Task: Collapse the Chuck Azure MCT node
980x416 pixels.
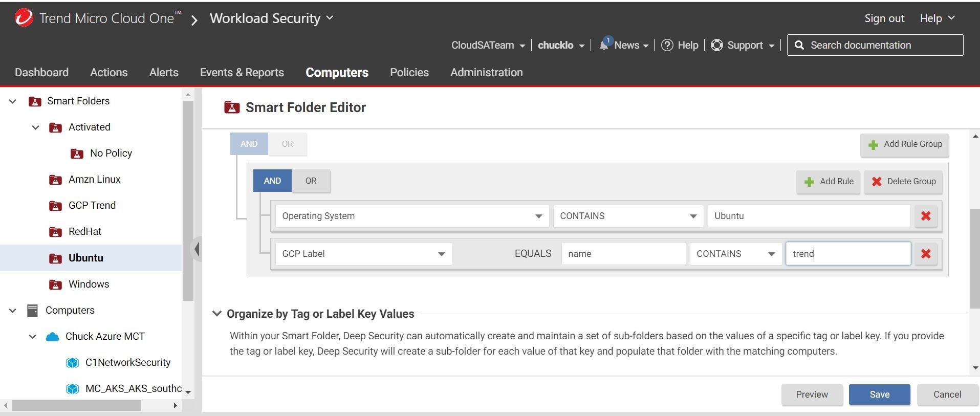Action: [x=32, y=337]
